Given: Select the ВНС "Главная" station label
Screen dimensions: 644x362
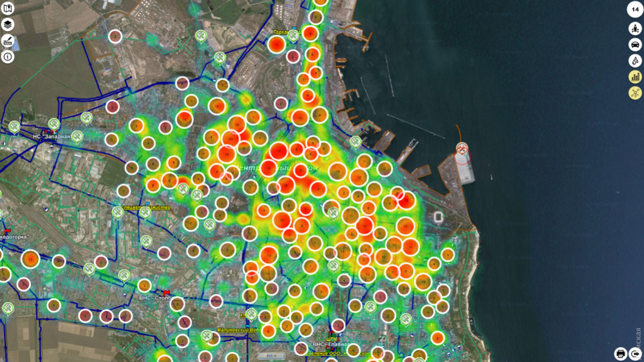Looking at the screenshot, I should (331, 344).
